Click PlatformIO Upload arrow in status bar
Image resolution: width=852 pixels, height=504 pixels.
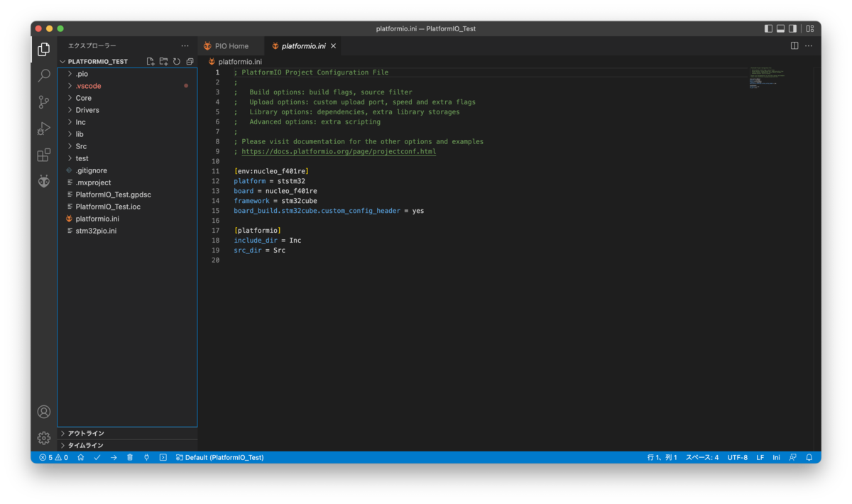[114, 458]
